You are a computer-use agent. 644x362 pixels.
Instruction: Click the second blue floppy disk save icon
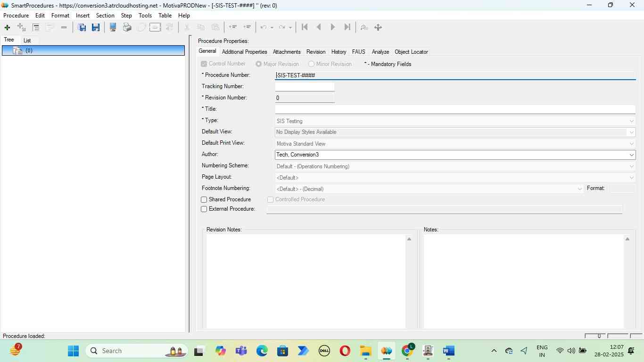tap(96, 27)
